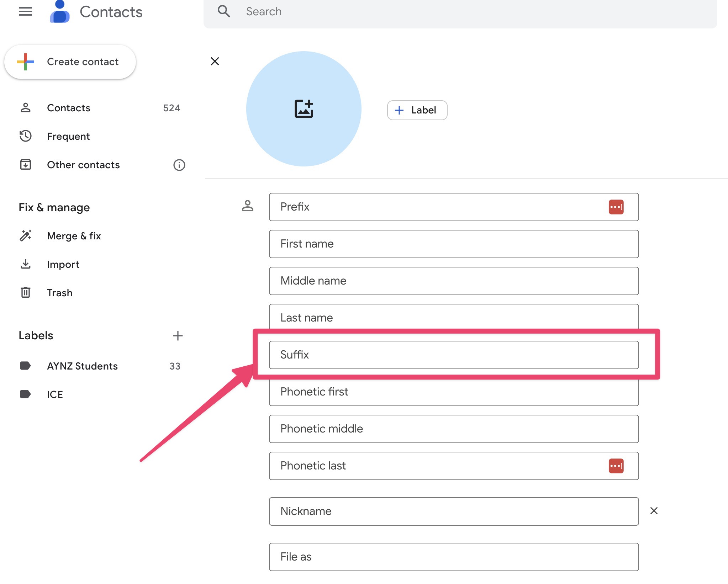Image resolution: width=728 pixels, height=584 pixels.
Task: Click the Other contacts archive icon
Action: 26,164
